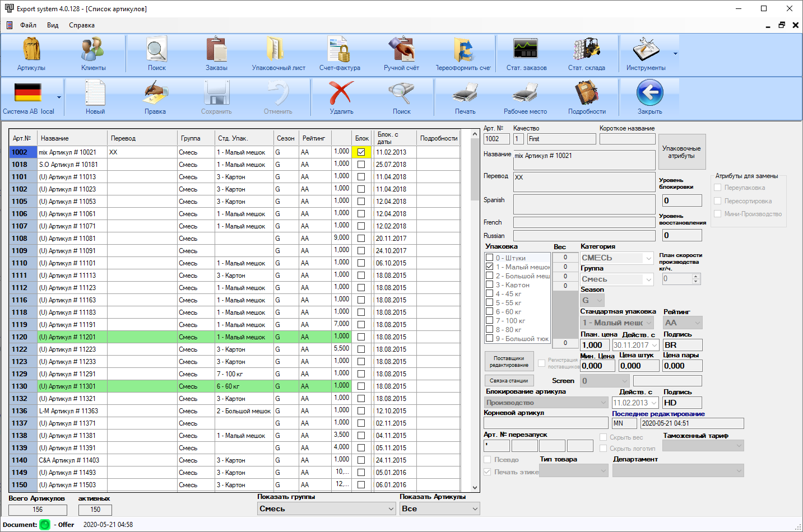The image size is (803, 532).
Task: Expand the Показать группы dropdown
Action: coord(391,509)
